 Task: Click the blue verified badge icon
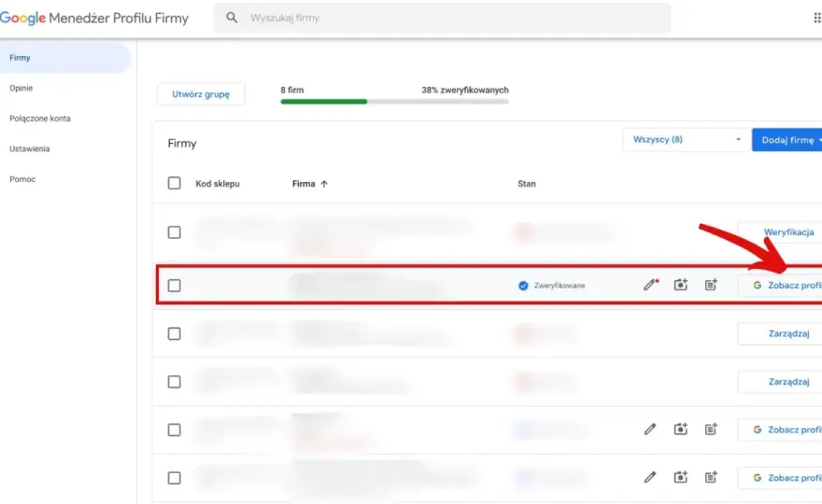point(523,286)
